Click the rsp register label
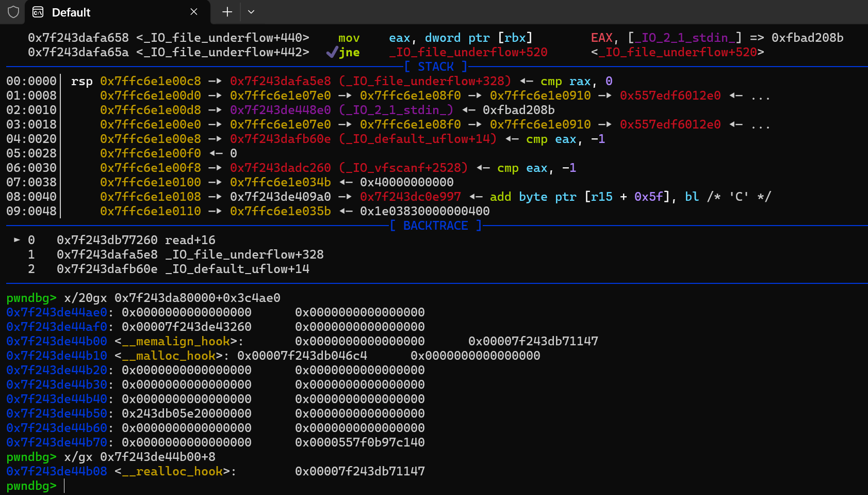 [x=82, y=81]
